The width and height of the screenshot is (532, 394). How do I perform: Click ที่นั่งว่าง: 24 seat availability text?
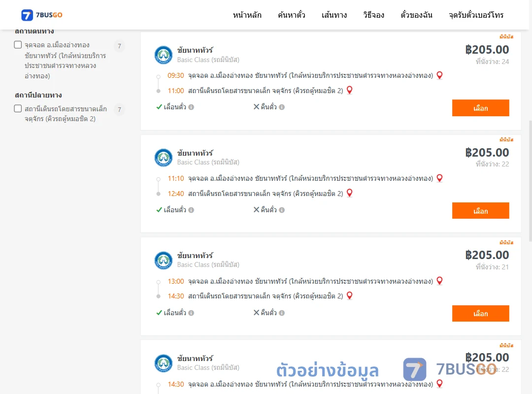click(492, 62)
